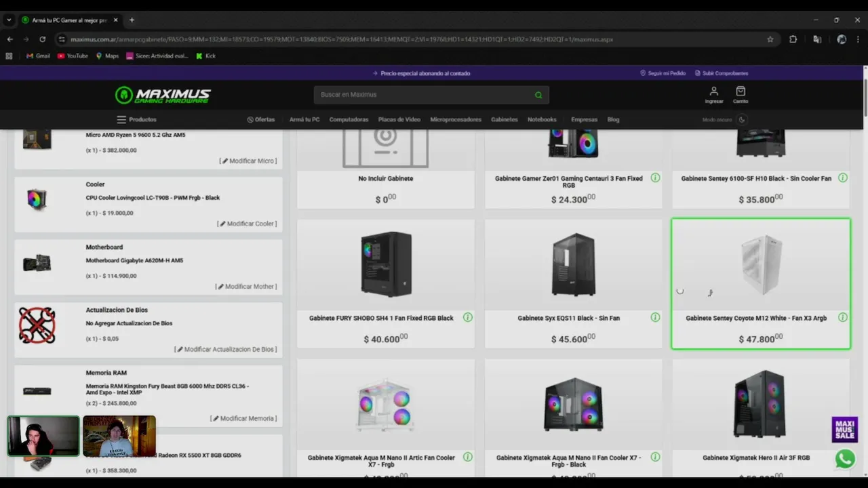868x488 pixels.
Task: Bookmark page with the star icon
Action: [x=770, y=39]
